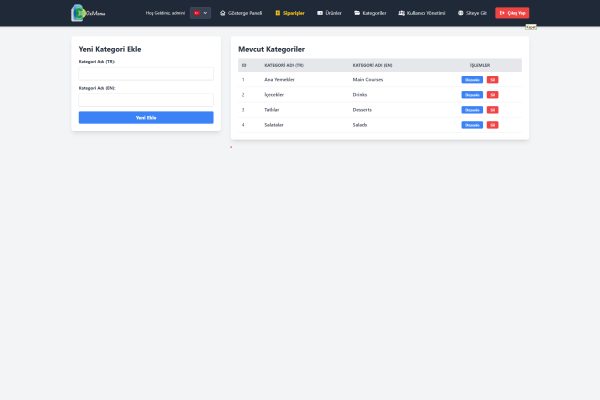Click the QrMenu logo icon

[78, 13]
